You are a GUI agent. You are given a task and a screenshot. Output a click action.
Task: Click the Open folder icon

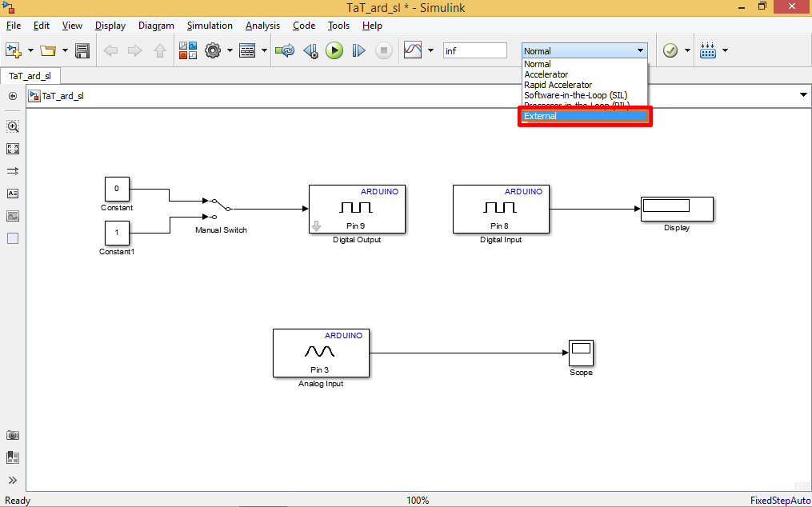[x=48, y=50]
